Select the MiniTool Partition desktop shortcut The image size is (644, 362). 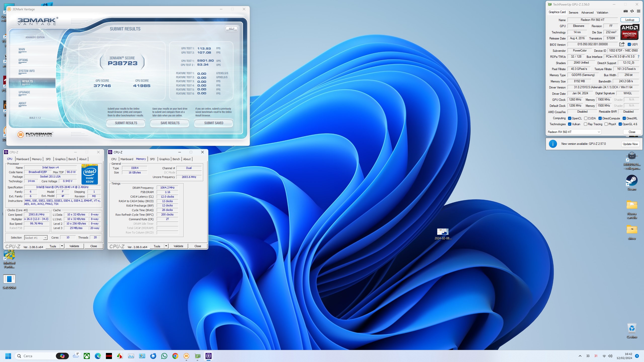[9, 259]
